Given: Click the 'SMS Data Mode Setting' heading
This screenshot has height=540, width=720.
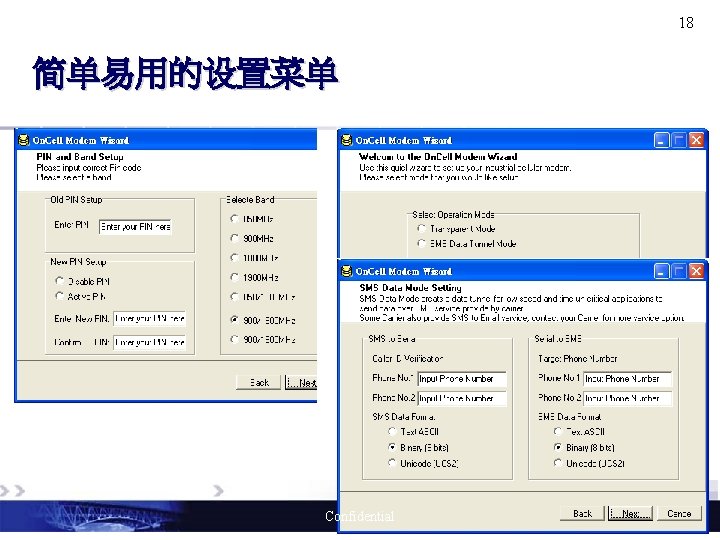Looking at the screenshot, I should pyautogui.click(x=411, y=287).
